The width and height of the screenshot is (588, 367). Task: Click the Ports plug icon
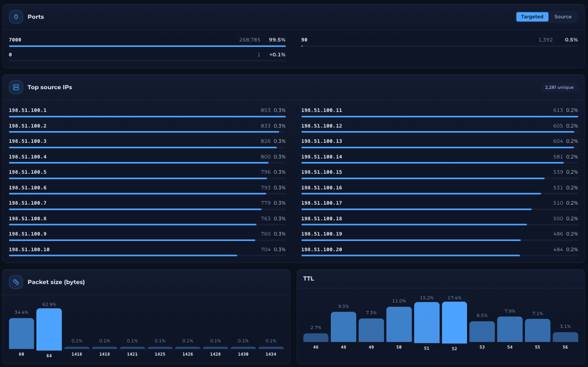click(16, 17)
